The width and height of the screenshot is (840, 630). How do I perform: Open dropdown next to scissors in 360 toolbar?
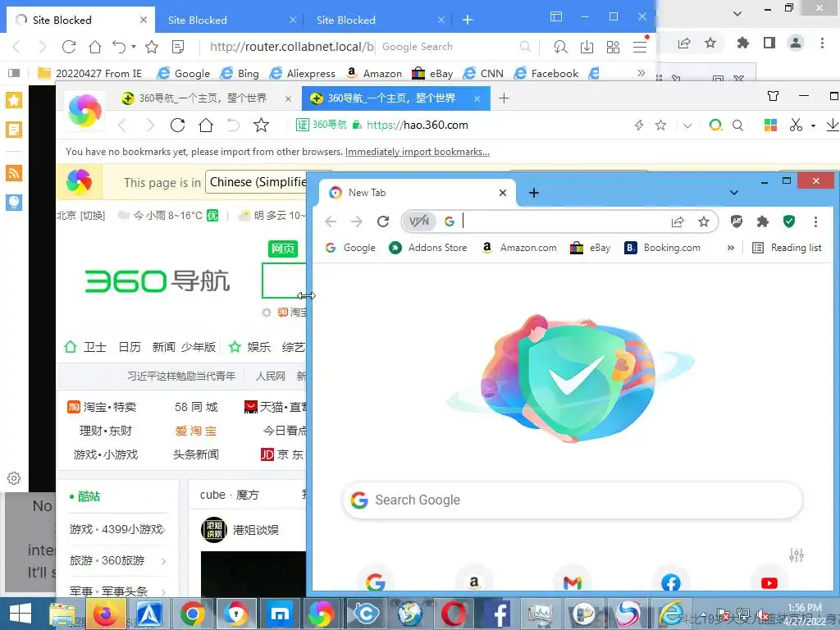pos(813,126)
